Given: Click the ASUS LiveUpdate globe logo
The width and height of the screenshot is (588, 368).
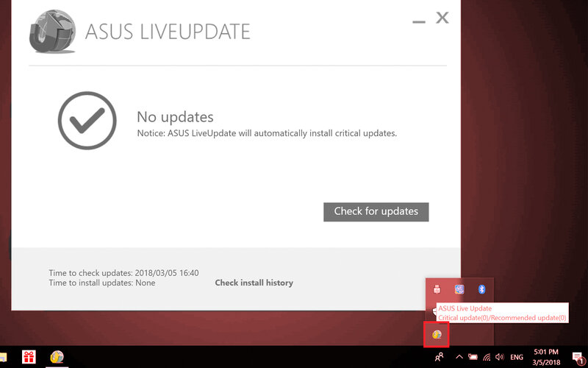Looking at the screenshot, I should point(52,31).
